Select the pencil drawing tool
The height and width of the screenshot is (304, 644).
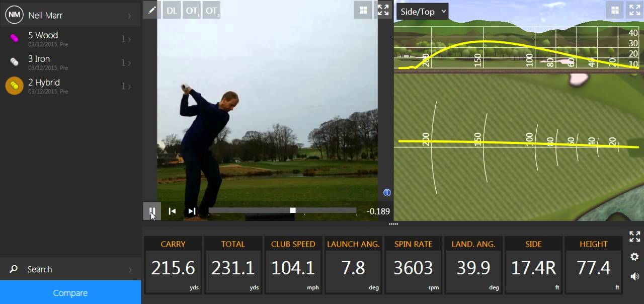(x=152, y=10)
